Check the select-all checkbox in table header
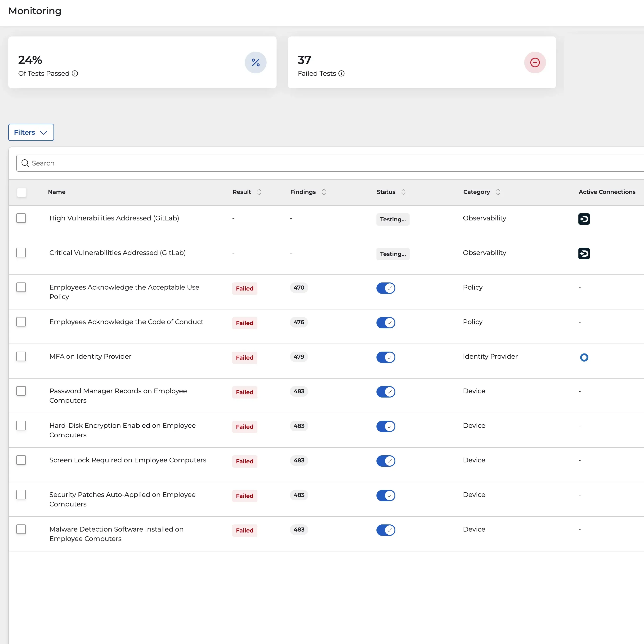The image size is (644, 644). click(21, 192)
